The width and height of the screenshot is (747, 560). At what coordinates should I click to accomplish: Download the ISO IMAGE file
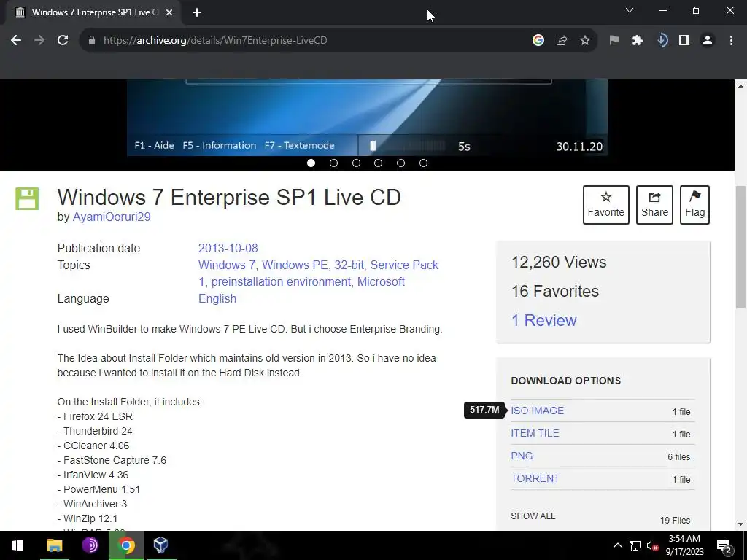coord(538,411)
